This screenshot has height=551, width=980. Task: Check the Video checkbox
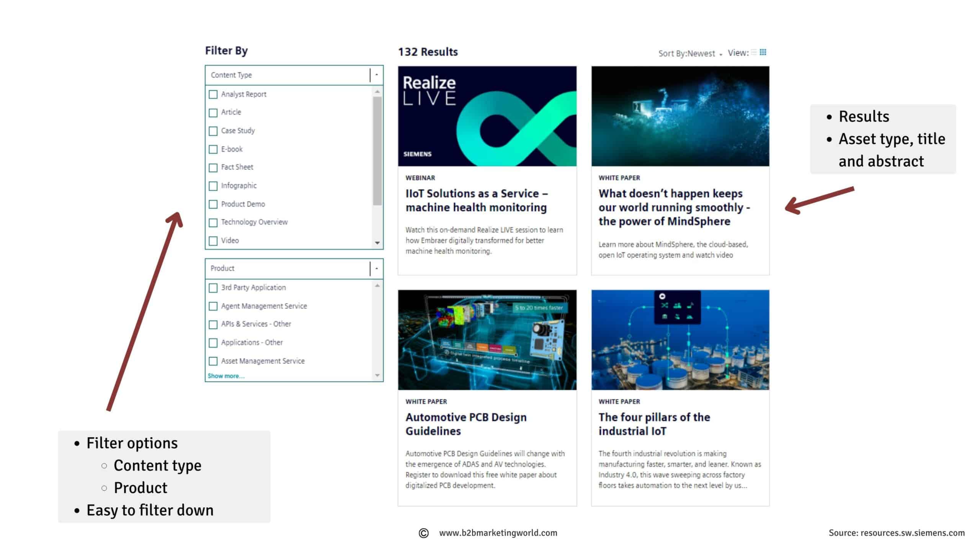(213, 241)
